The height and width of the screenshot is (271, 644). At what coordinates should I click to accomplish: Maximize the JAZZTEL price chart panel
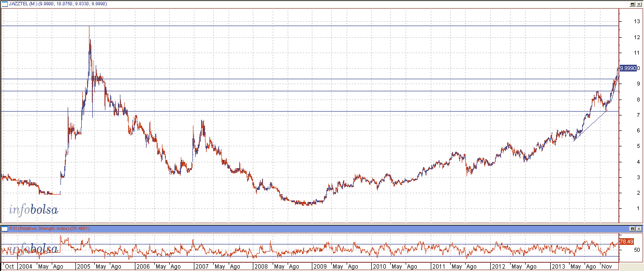click(x=632, y=3)
